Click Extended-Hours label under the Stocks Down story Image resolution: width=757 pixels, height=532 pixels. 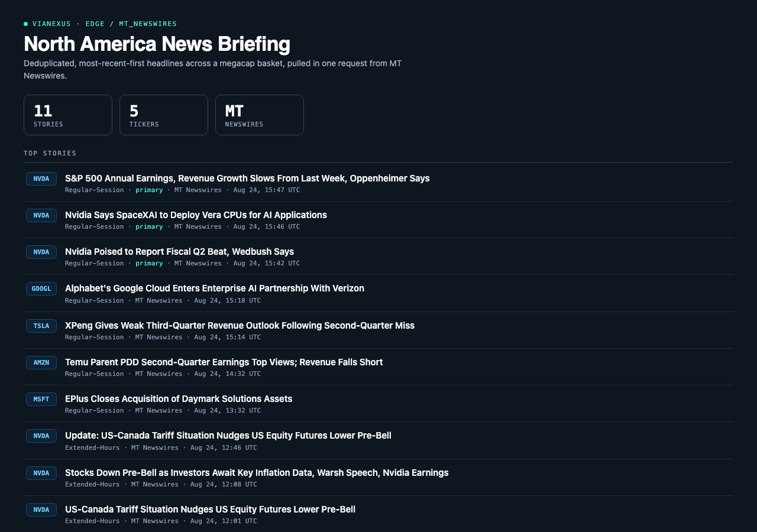point(92,485)
